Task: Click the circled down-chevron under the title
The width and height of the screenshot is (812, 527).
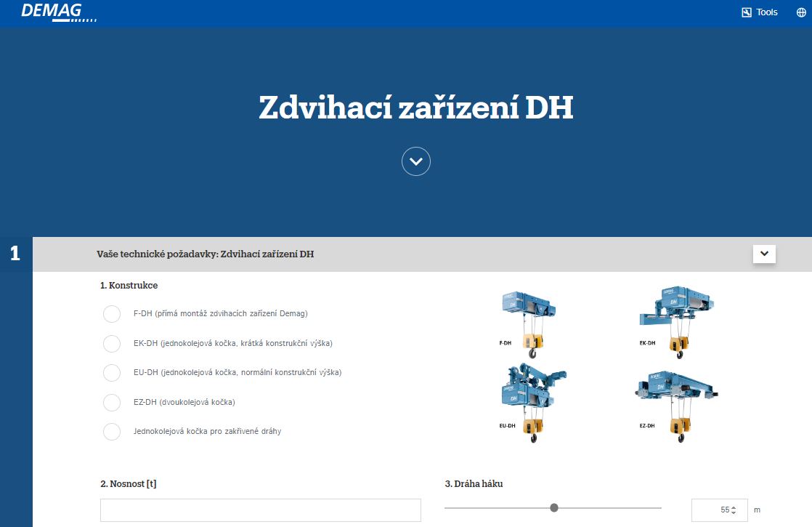Action: pyautogui.click(x=416, y=161)
